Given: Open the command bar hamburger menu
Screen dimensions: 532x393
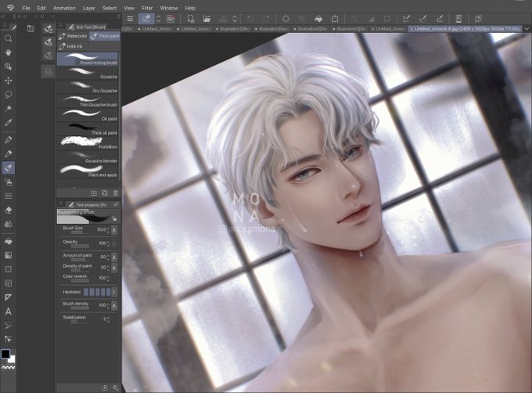Looking at the screenshot, I should pos(130,19).
